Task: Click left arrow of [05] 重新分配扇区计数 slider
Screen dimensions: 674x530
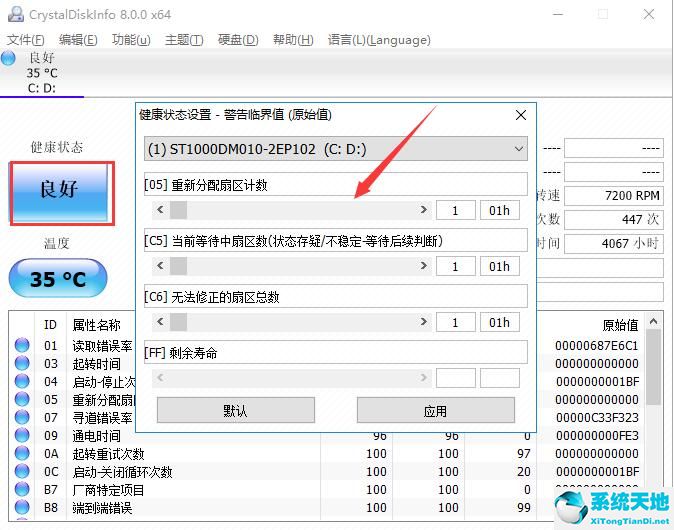Action: coord(161,210)
